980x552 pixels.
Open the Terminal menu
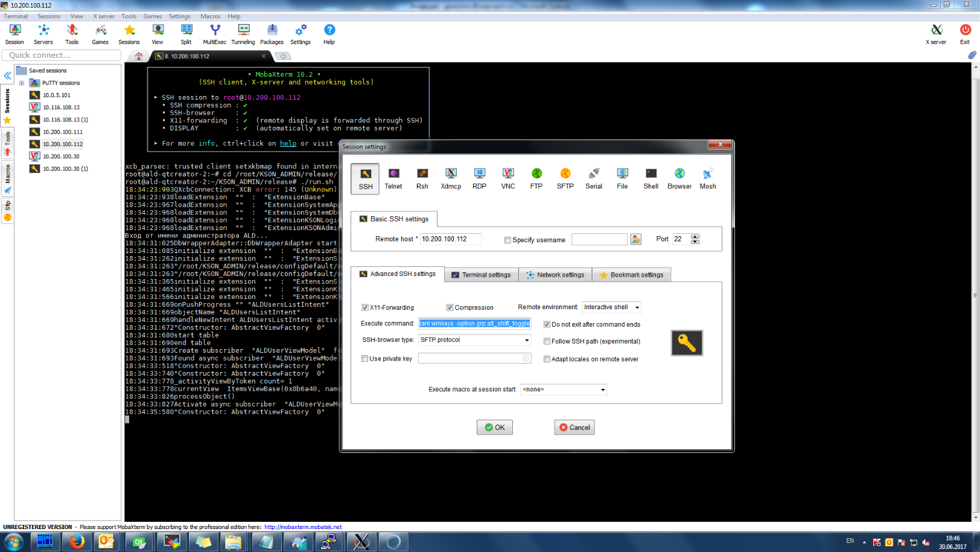pos(16,16)
